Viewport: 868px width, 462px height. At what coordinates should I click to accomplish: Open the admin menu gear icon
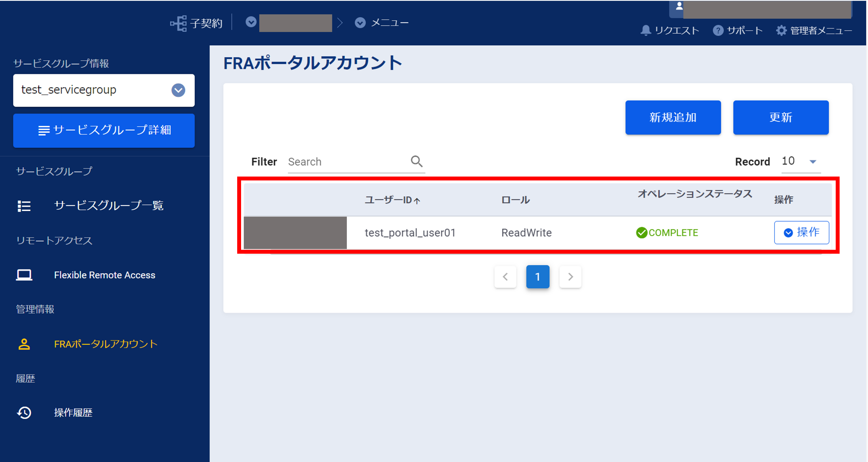(x=781, y=30)
